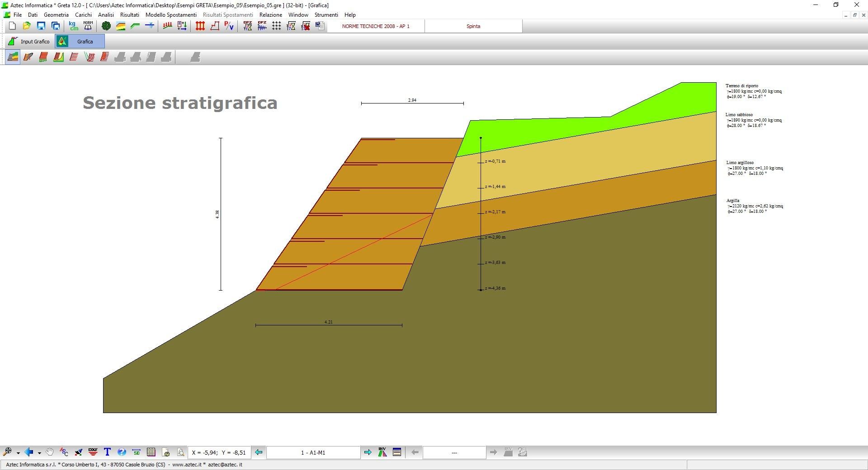Click the Word report icon
The height and width of the screenshot is (470, 868).
click(320, 26)
